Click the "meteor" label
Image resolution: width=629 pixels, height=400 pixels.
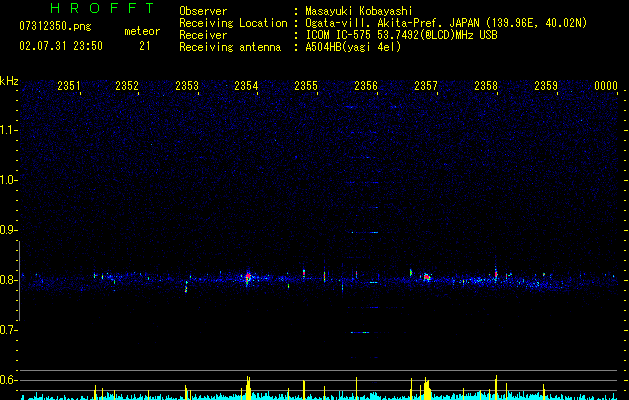point(142,31)
